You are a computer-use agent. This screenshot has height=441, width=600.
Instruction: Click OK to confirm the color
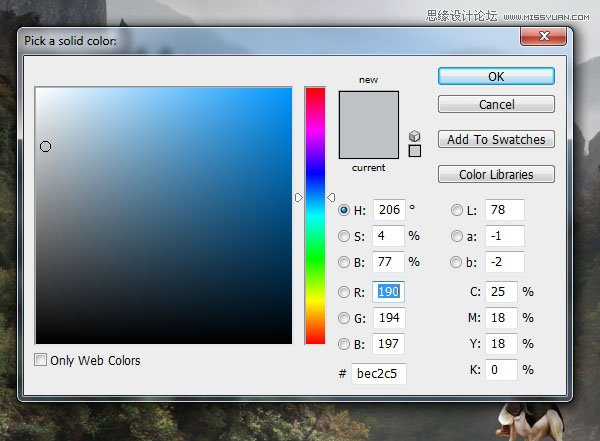(496, 76)
